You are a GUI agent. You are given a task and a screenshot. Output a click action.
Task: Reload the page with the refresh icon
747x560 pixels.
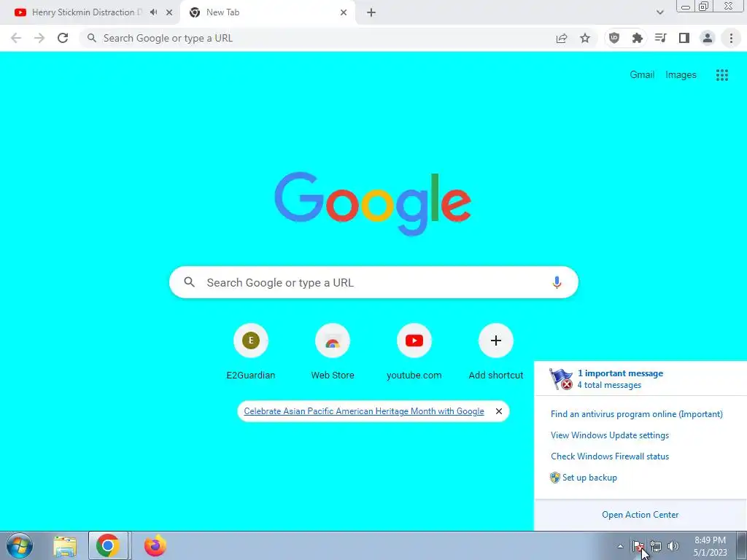point(63,38)
